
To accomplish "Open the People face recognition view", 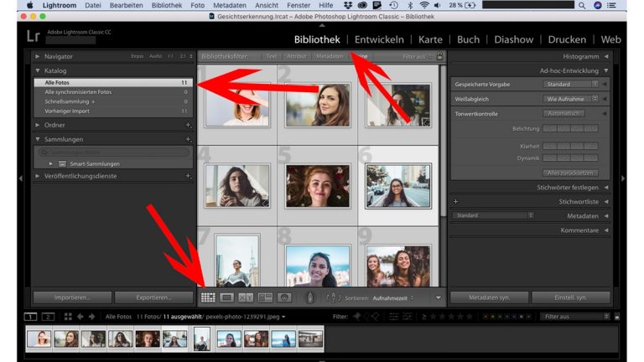I will (284, 297).
